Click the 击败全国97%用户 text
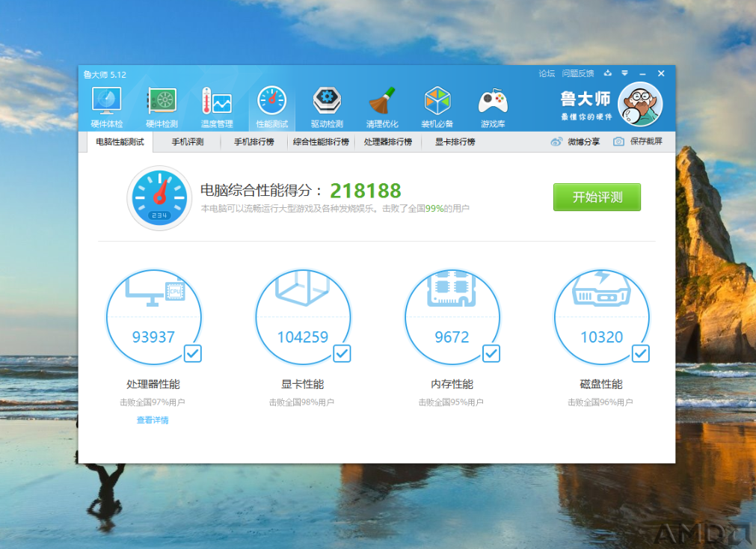This screenshot has width=756, height=549. (153, 402)
